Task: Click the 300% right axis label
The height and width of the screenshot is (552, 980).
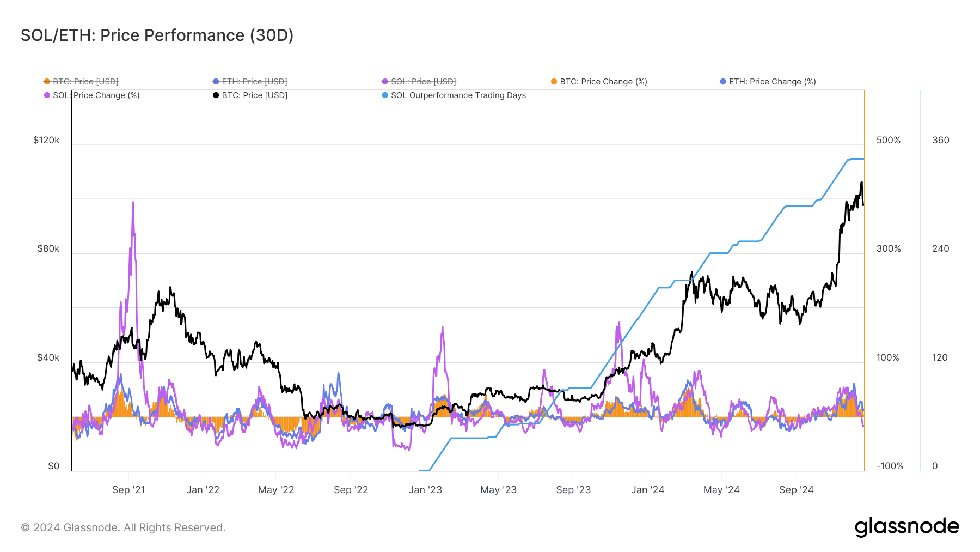Action: [889, 248]
